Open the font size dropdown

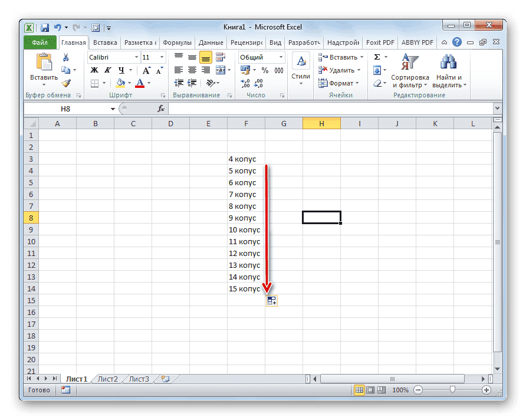click(162, 57)
